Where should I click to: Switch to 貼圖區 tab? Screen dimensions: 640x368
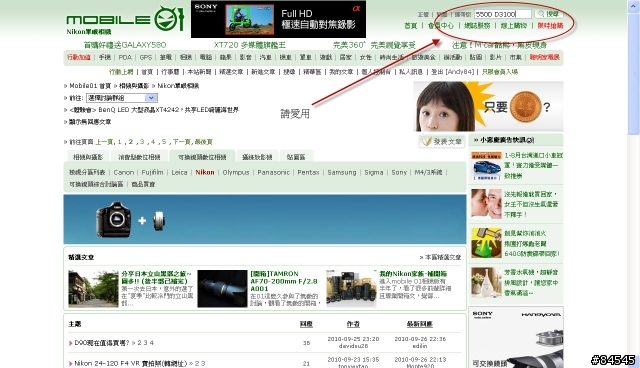(296, 157)
